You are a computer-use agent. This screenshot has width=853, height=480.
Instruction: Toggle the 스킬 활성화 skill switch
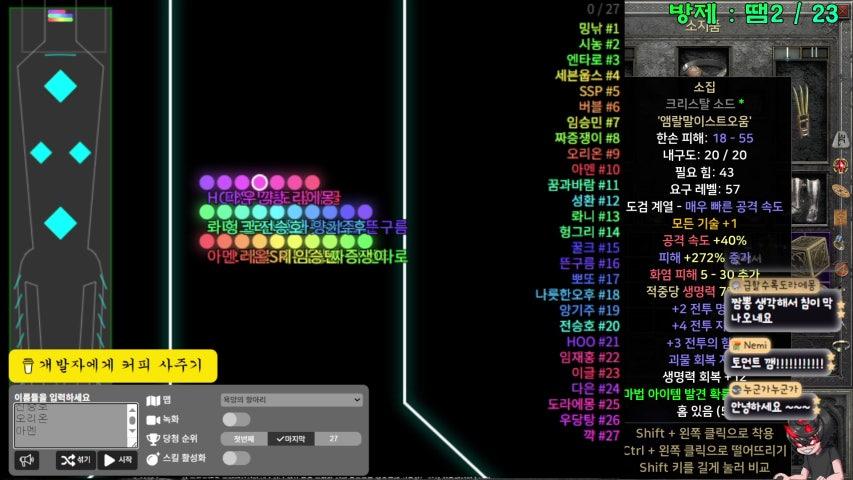(x=236, y=458)
